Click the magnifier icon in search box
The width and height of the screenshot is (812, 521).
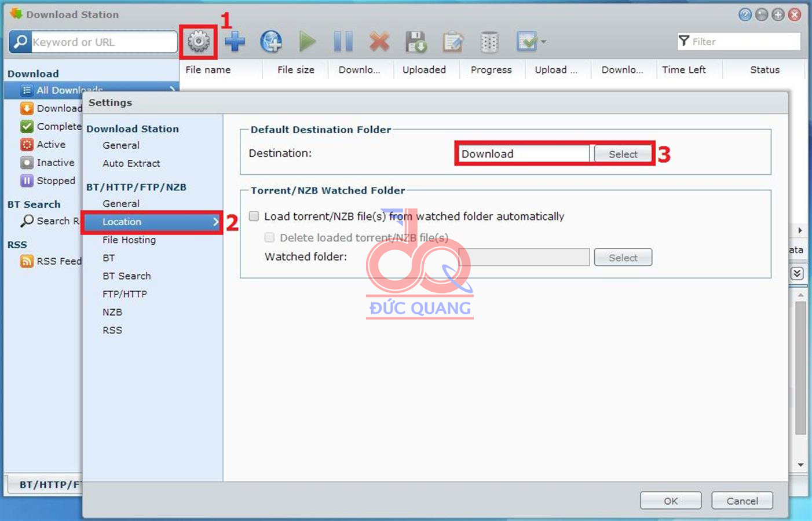(20, 42)
